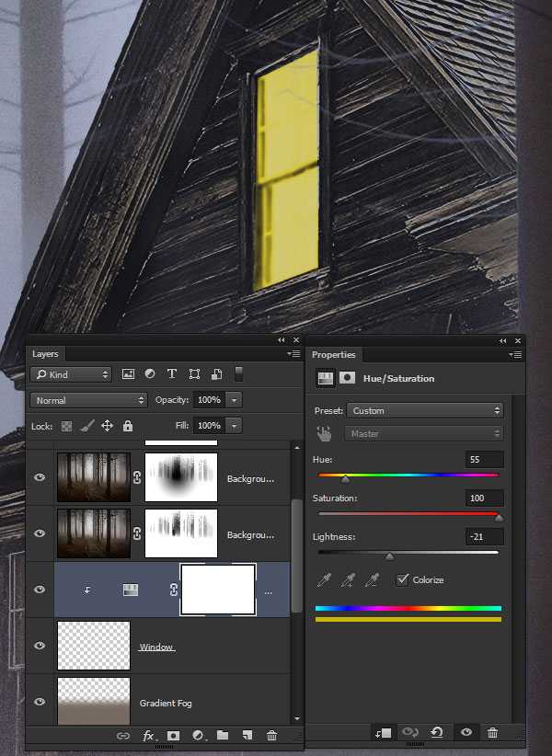Select the Hue/Saturation layer mask thumbnail

[x=218, y=590]
